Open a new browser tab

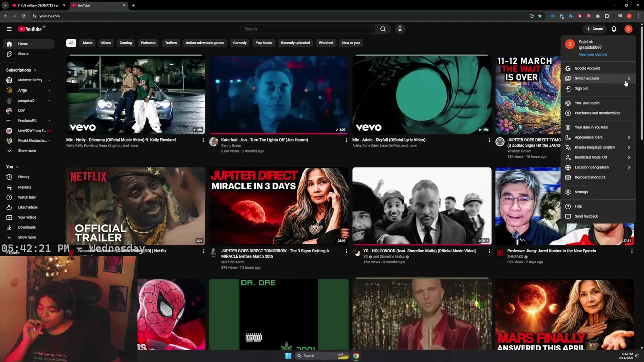point(133,5)
